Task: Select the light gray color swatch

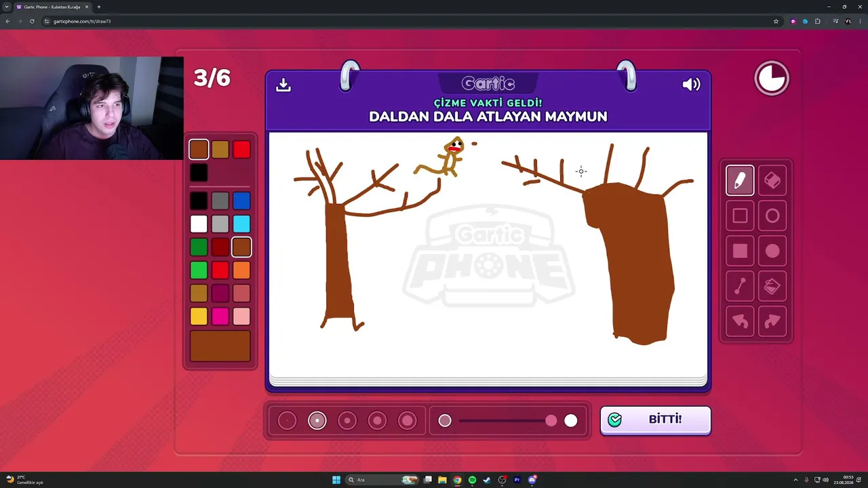Action: (x=220, y=224)
